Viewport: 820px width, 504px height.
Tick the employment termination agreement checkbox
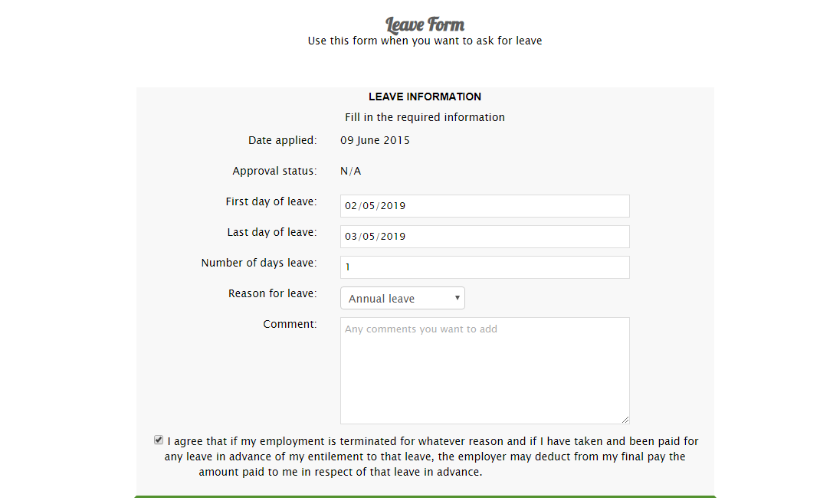click(159, 440)
